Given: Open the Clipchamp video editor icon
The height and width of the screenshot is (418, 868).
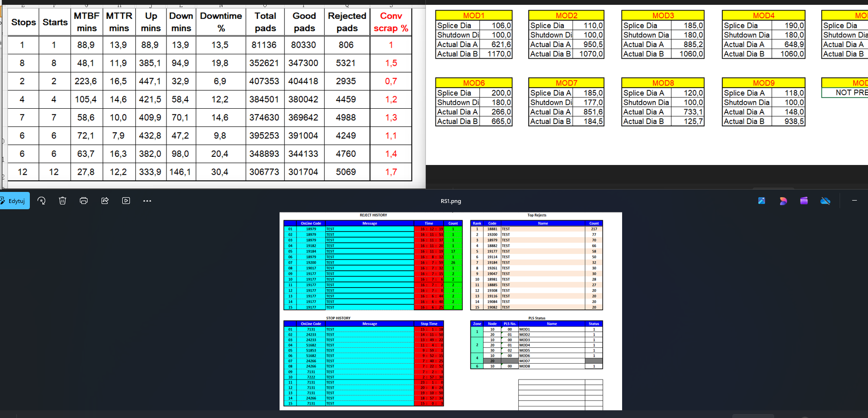Looking at the screenshot, I should pyautogui.click(x=804, y=201).
